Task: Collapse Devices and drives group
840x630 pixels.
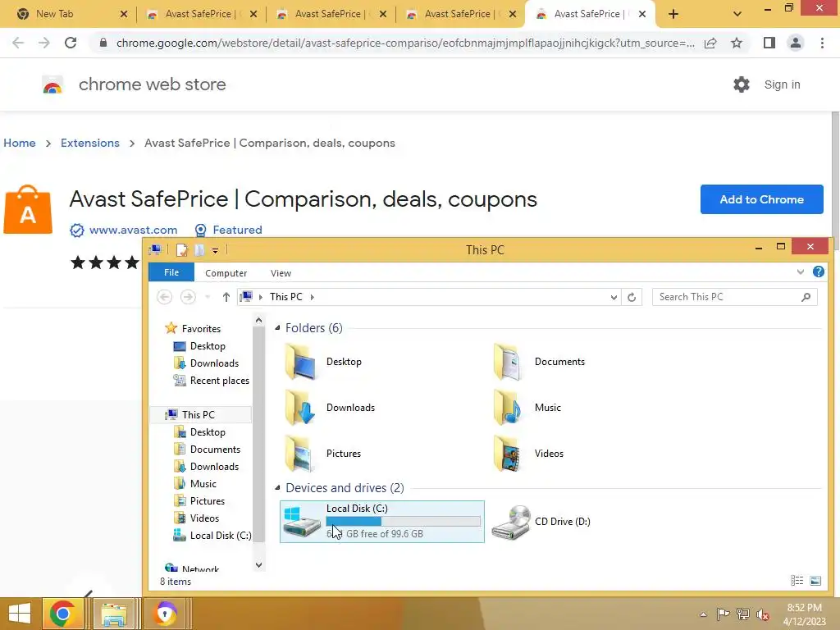Action: [277, 488]
